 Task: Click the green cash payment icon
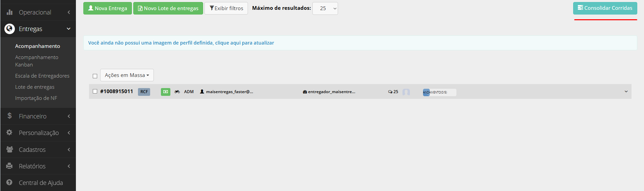[x=166, y=92]
